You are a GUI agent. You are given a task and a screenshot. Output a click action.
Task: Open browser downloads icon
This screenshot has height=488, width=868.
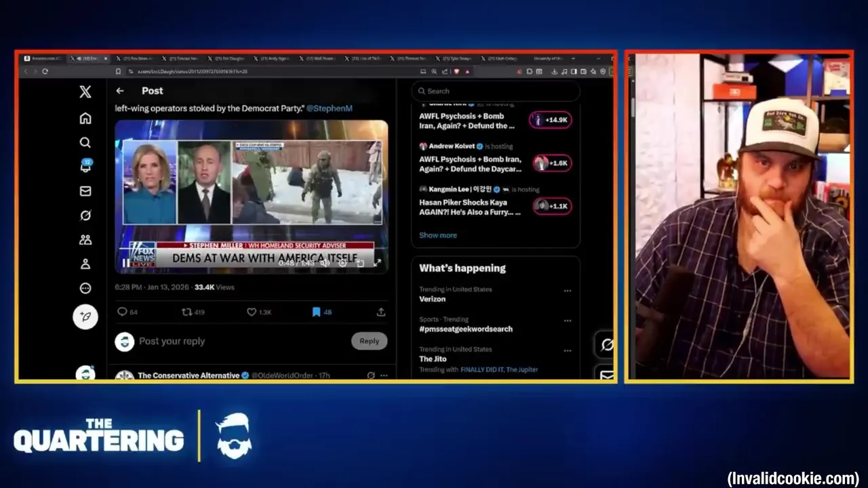click(x=554, y=71)
